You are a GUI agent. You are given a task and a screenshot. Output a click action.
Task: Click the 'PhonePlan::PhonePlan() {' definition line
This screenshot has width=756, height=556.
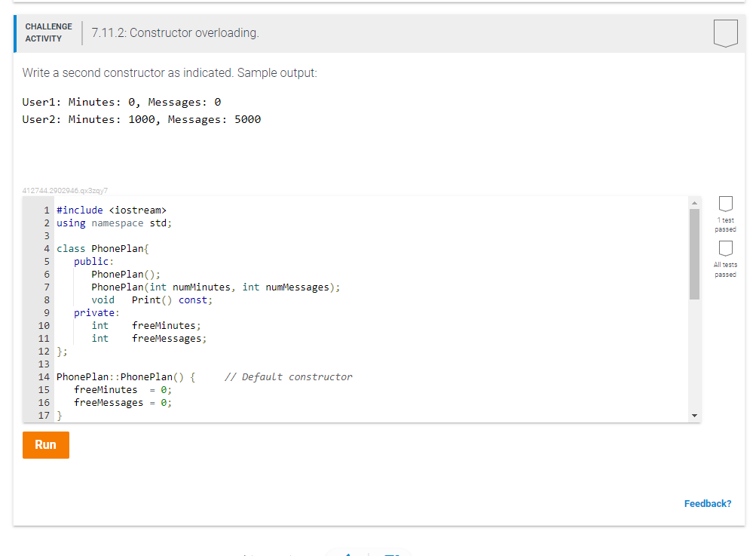pos(126,377)
